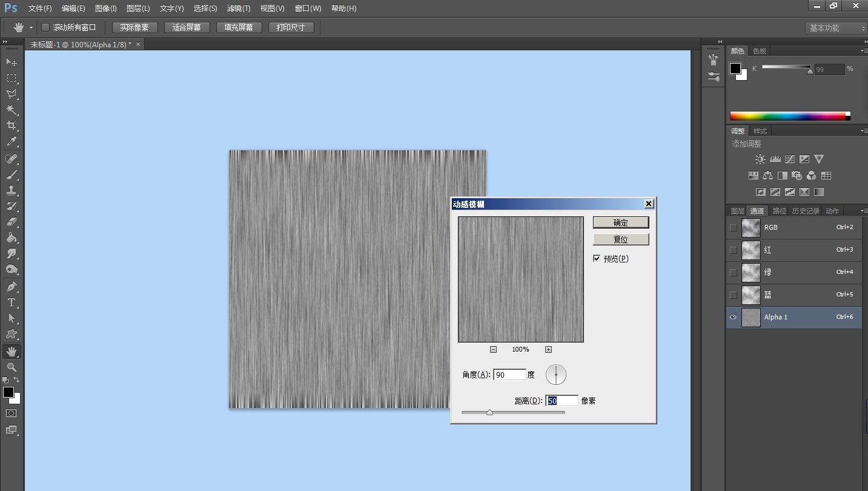Viewport: 868px width, 491px height.
Task: Select the Move tool
Action: click(x=12, y=62)
